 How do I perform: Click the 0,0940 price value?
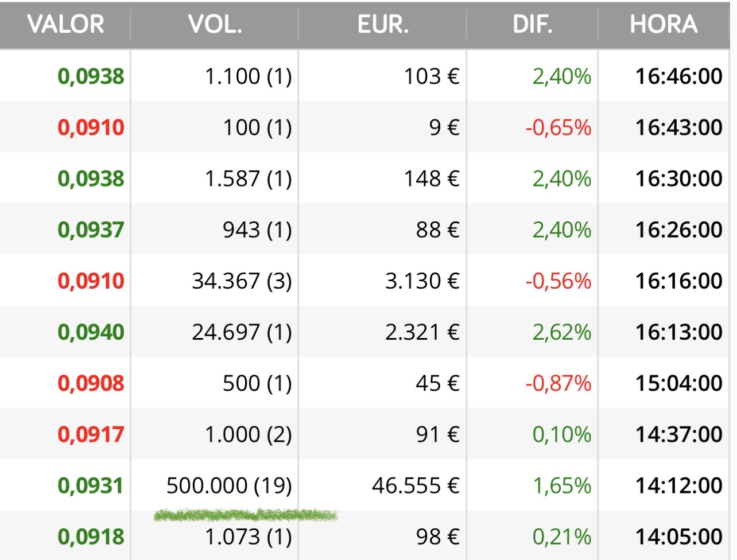tap(91, 332)
